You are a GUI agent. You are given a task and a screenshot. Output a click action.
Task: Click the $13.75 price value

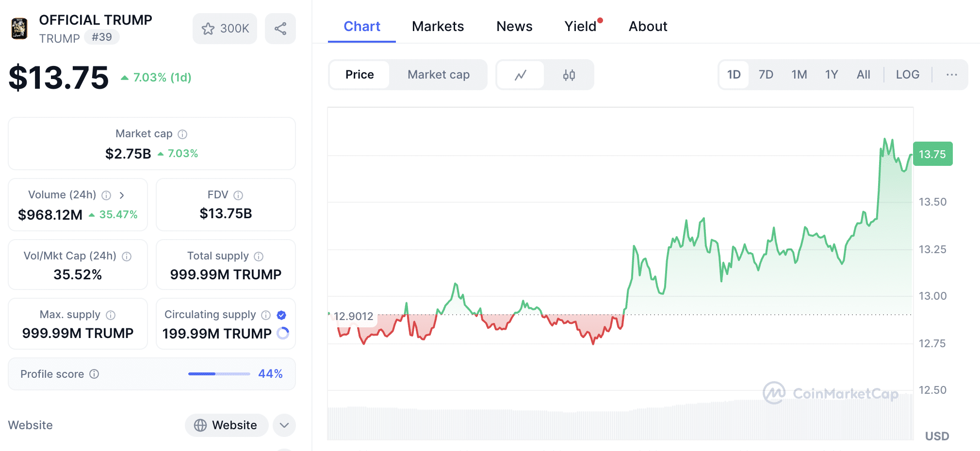59,78
